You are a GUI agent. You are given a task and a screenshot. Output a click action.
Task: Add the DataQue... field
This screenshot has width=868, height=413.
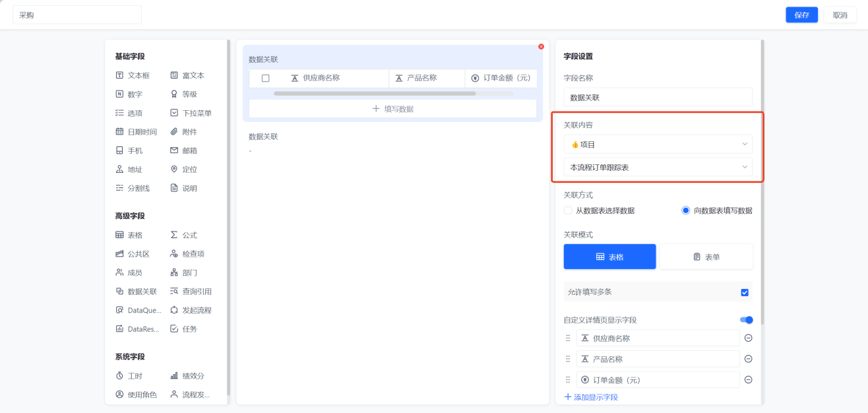(138, 310)
